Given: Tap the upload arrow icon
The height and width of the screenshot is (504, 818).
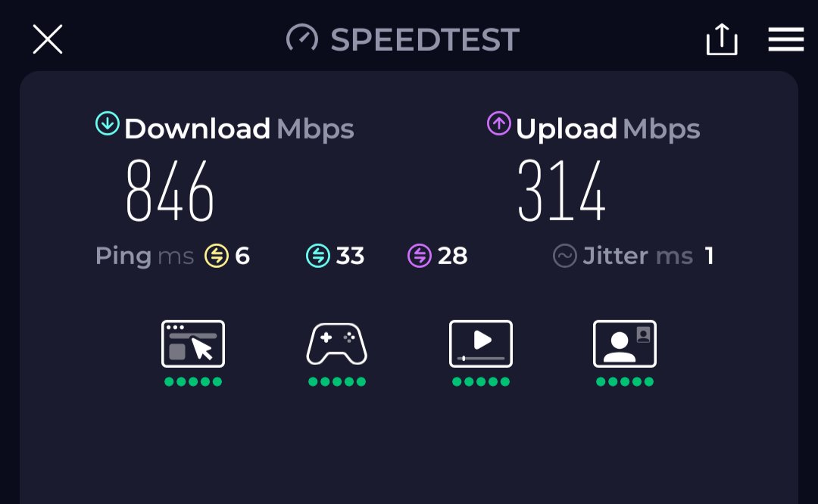Looking at the screenshot, I should pos(498,123).
